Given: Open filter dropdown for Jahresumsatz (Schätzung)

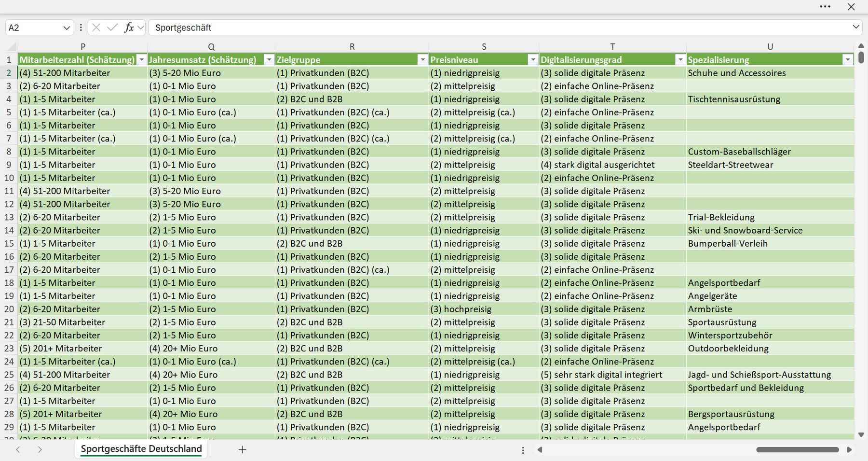Looking at the screenshot, I should (269, 60).
